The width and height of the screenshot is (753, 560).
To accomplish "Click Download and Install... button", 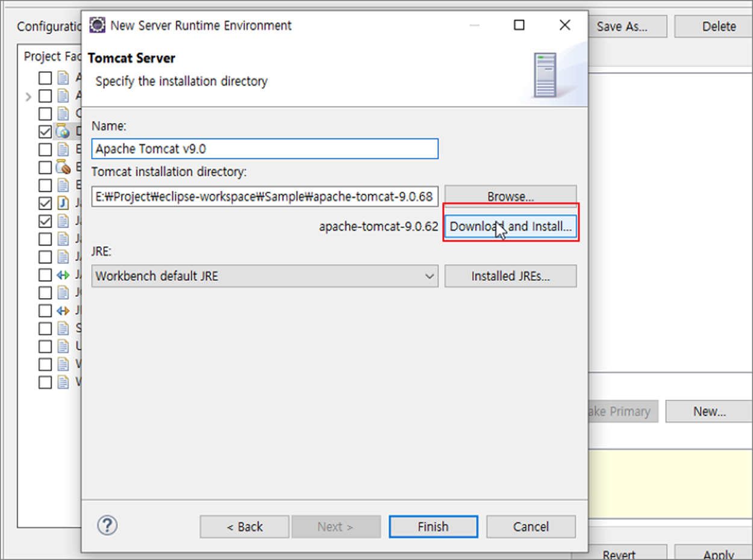I will tap(511, 226).
